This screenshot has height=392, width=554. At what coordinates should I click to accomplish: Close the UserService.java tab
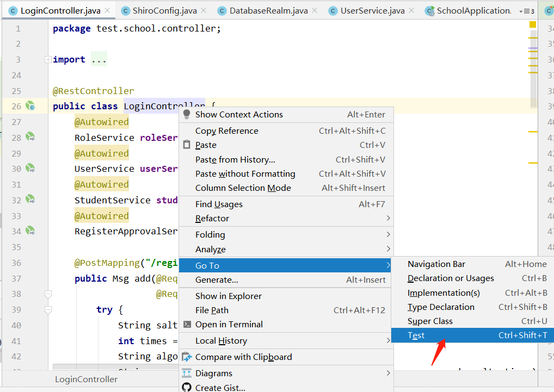(411, 10)
